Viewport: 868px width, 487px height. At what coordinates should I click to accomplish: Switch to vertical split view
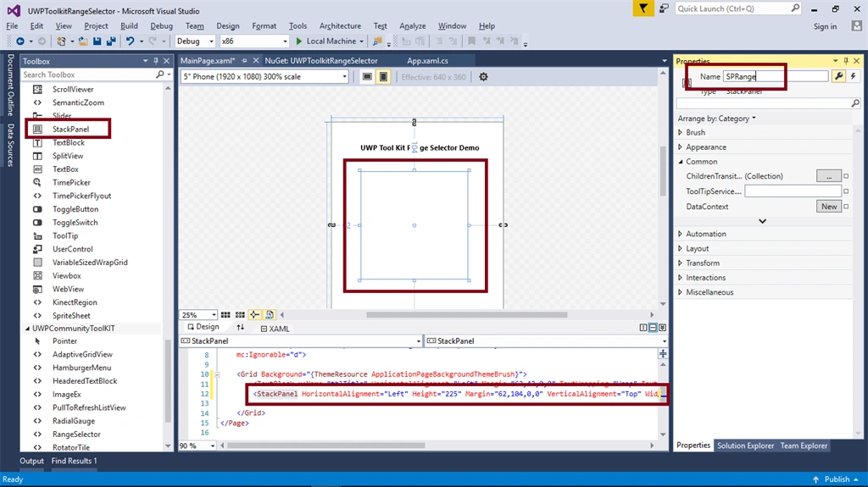point(643,328)
